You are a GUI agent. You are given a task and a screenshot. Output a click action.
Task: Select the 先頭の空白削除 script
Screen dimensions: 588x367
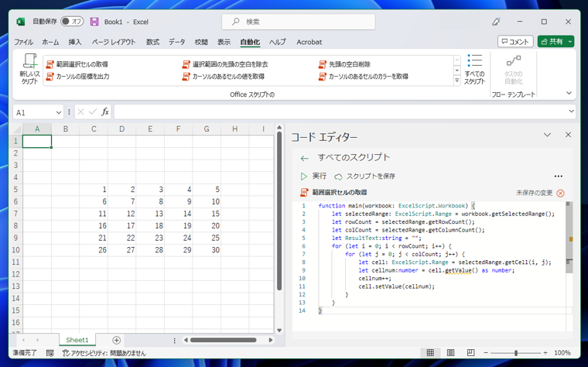point(344,64)
